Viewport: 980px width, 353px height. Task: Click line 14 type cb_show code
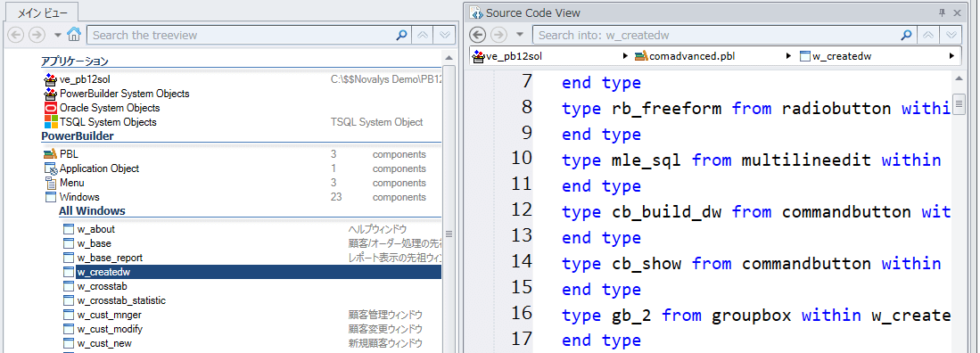point(751,264)
